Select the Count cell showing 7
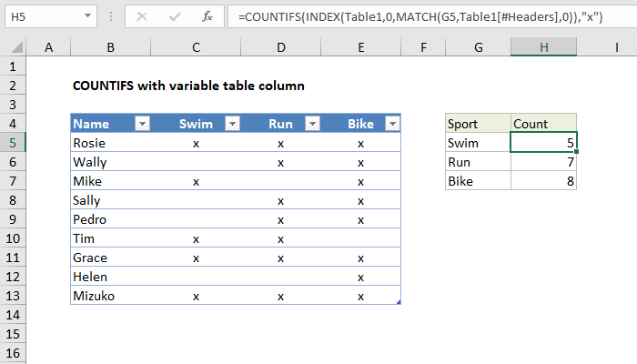The image size is (637, 364). click(x=543, y=162)
